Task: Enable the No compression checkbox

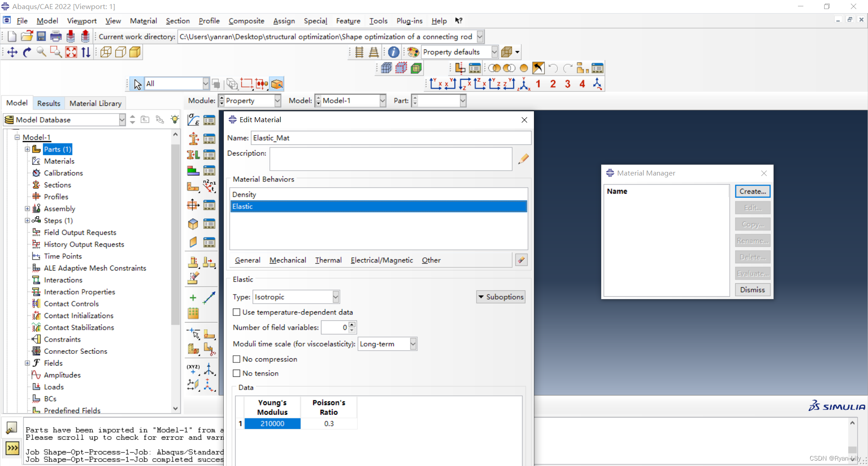Action: tap(236, 359)
